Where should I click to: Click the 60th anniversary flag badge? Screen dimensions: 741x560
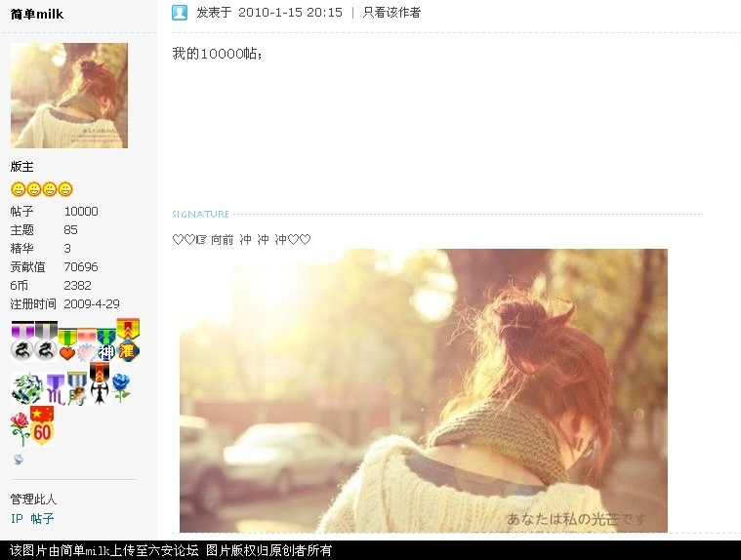click(42, 425)
